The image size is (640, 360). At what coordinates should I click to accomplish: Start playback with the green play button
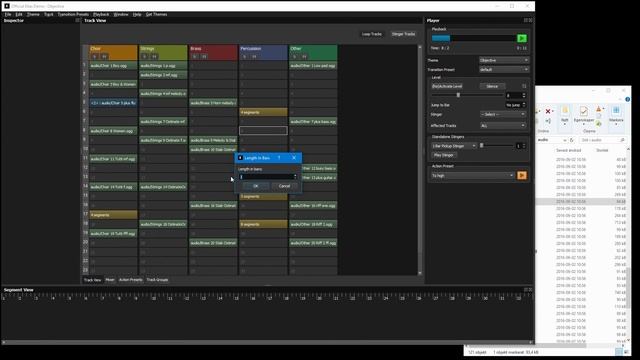(x=522, y=38)
